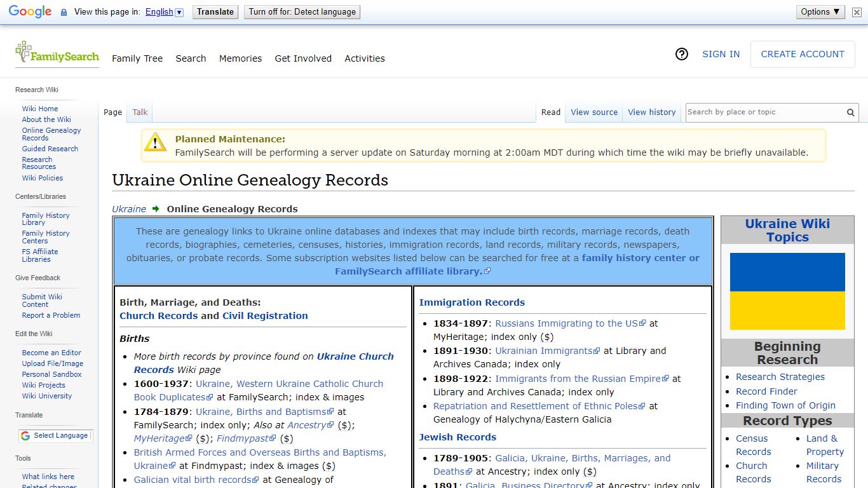Viewport: 868px width, 488px height.
Task: Open Repatriation and Resettlement of Ethnic Poles link
Action: pyautogui.click(x=539, y=406)
